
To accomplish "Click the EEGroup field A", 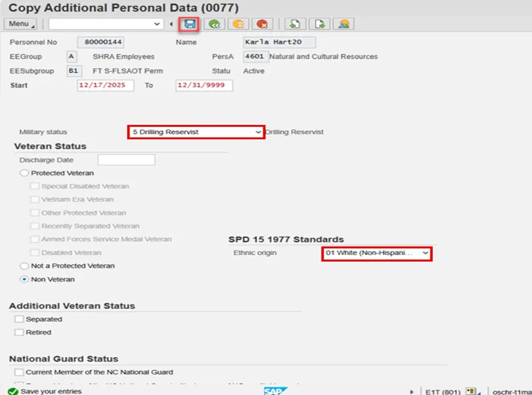I will [x=72, y=57].
